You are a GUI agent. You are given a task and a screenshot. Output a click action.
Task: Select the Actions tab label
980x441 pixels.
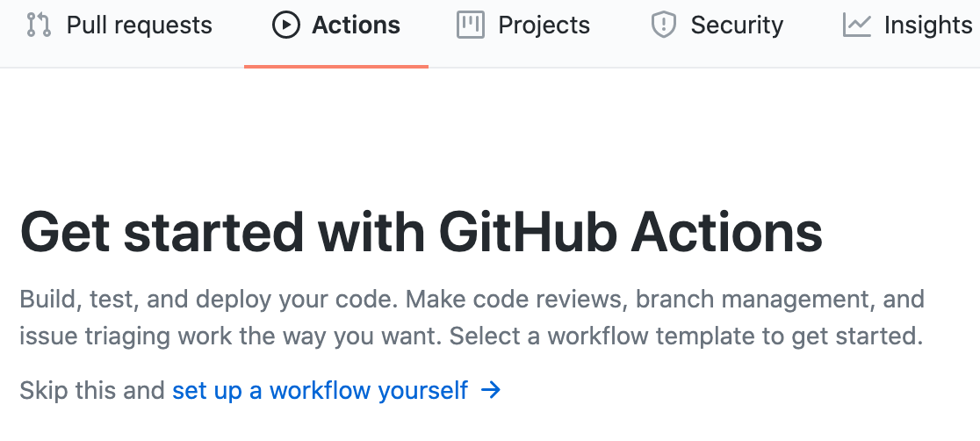[356, 25]
